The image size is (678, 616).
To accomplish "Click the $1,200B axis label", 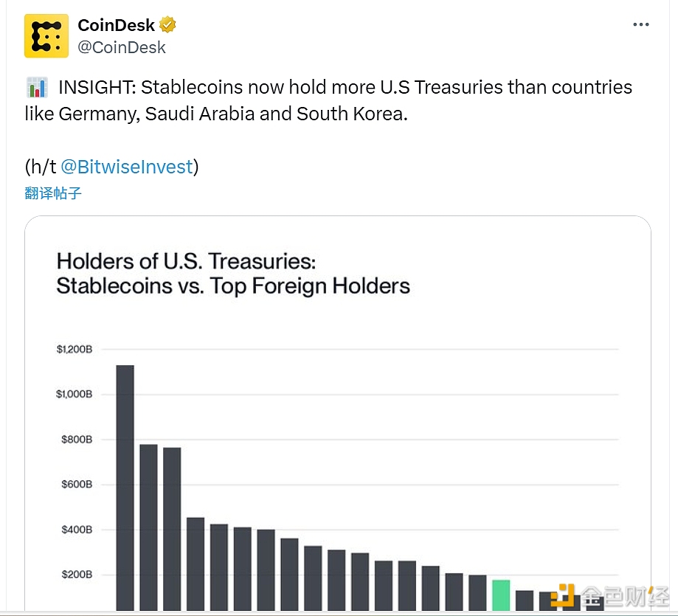I will (75, 349).
